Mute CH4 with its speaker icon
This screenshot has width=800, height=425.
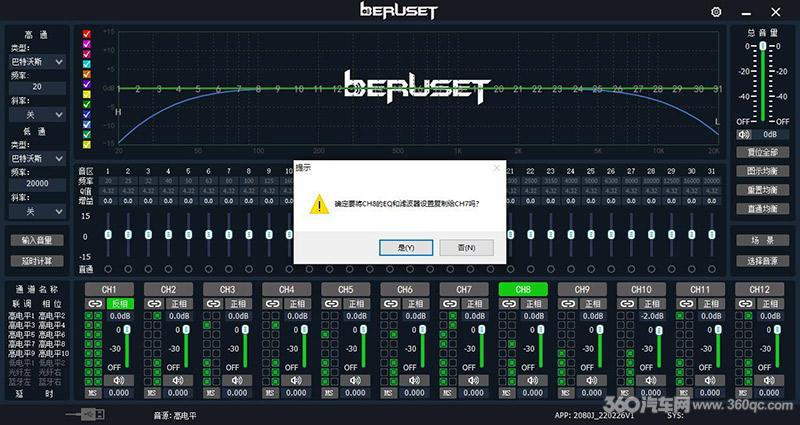coord(296,381)
